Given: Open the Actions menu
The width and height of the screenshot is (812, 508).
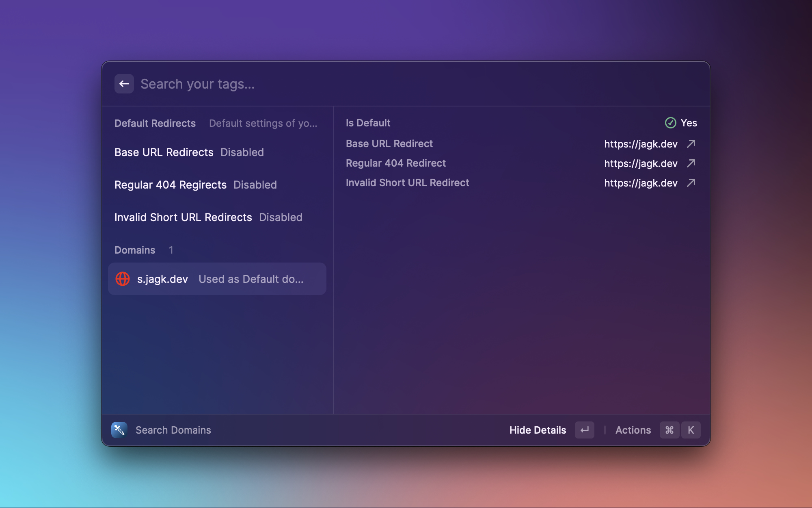Looking at the screenshot, I should point(633,430).
